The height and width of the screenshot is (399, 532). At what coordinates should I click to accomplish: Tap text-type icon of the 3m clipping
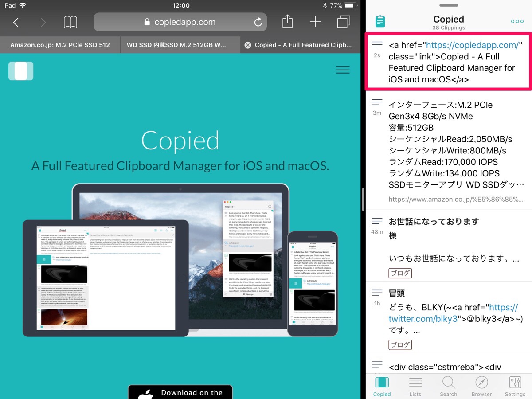coord(377,102)
